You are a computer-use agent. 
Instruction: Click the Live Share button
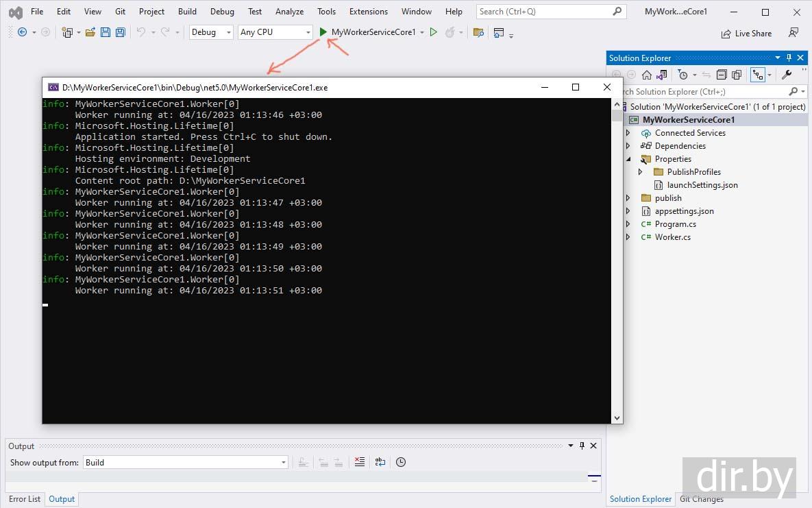746,34
